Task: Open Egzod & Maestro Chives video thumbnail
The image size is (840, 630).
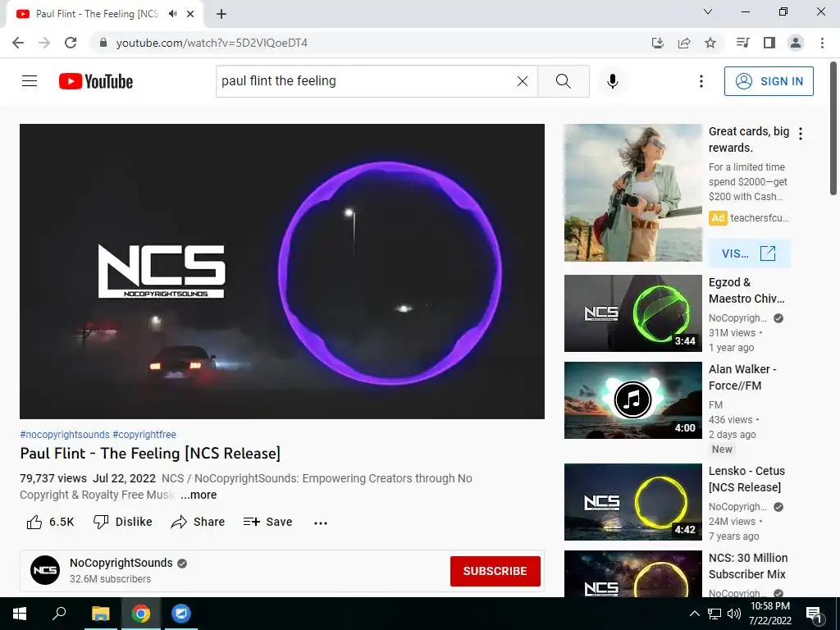Action: [x=633, y=313]
